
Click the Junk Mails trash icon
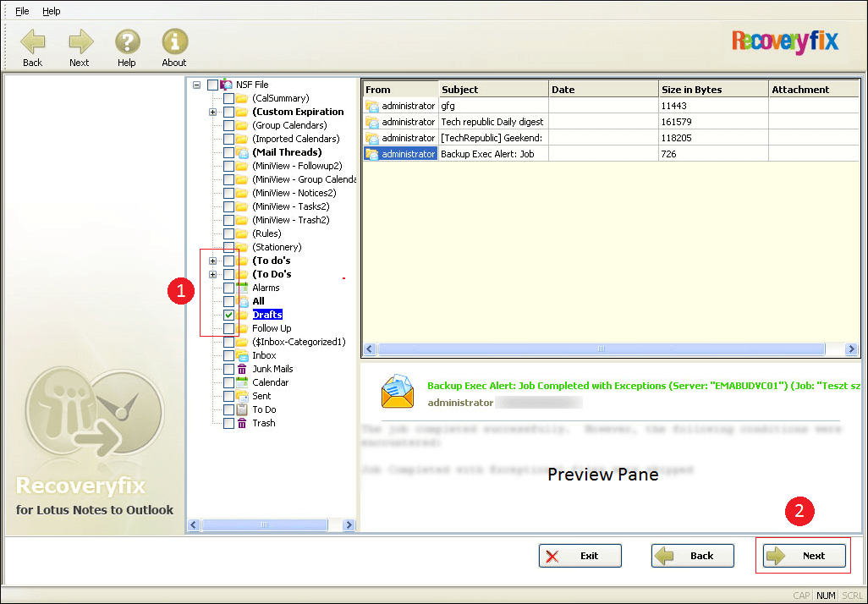tap(242, 370)
